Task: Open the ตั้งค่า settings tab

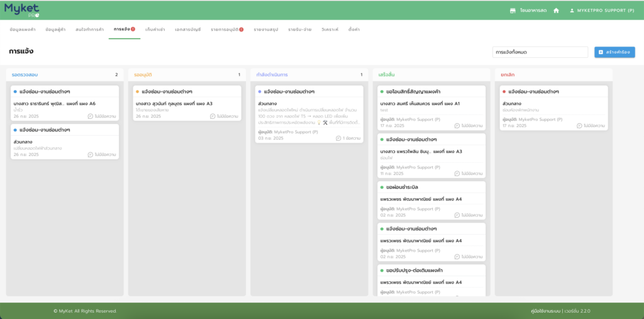Action: (x=353, y=30)
